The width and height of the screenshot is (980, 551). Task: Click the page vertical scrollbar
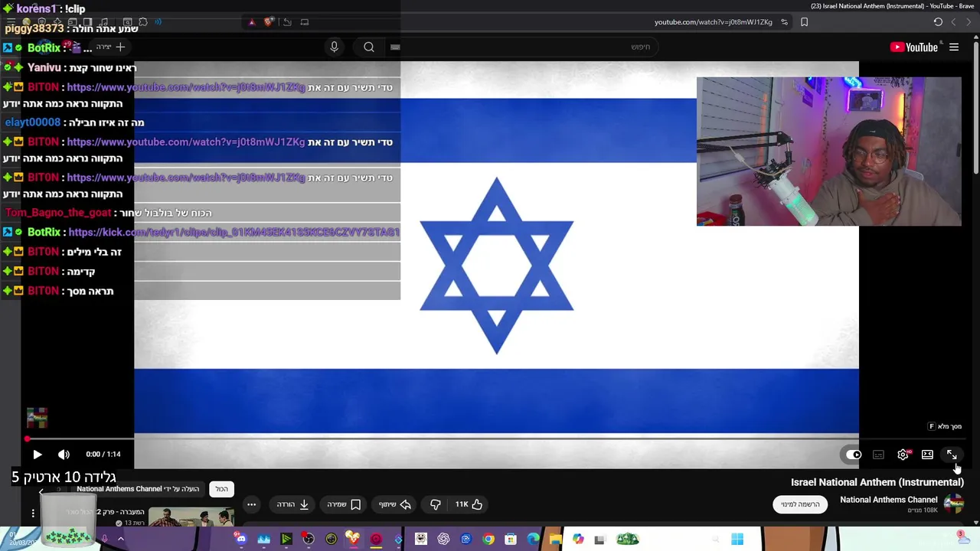pos(975,107)
